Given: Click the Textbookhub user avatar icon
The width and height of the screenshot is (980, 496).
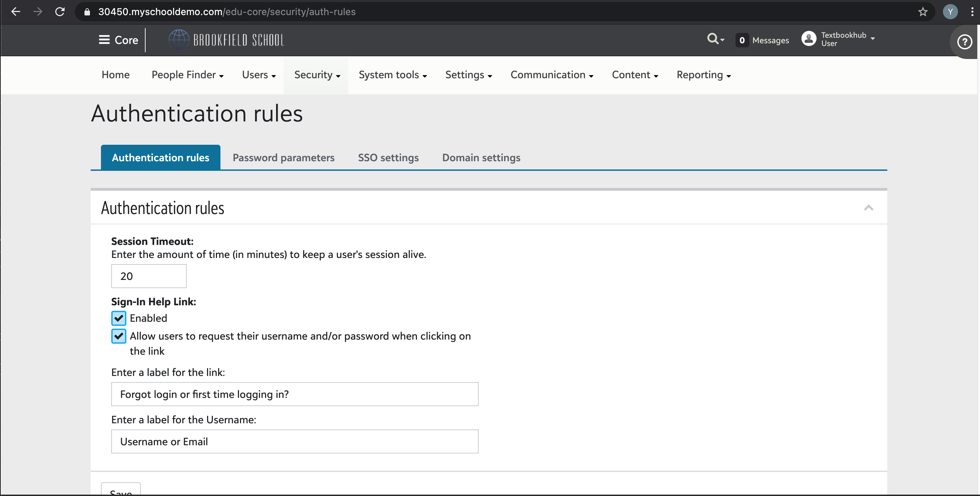Looking at the screenshot, I should point(808,39).
